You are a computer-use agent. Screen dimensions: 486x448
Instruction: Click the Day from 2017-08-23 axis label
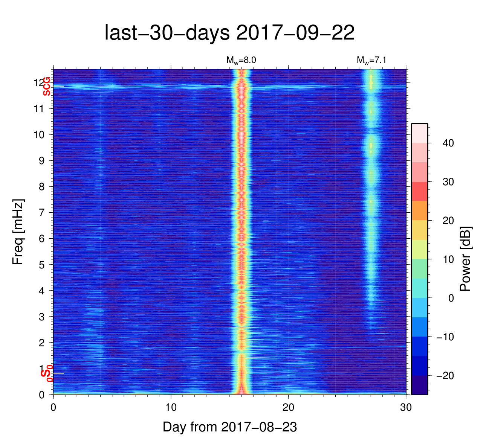(229, 427)
